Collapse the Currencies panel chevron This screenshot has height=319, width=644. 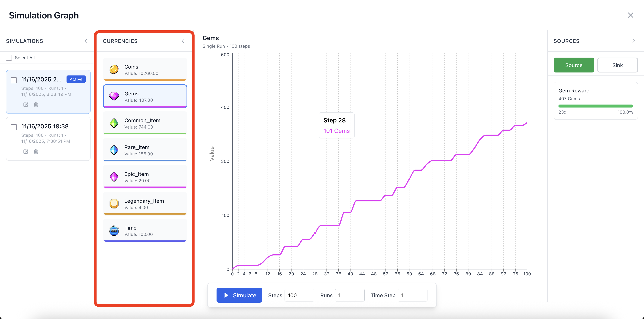click(183, 41)
